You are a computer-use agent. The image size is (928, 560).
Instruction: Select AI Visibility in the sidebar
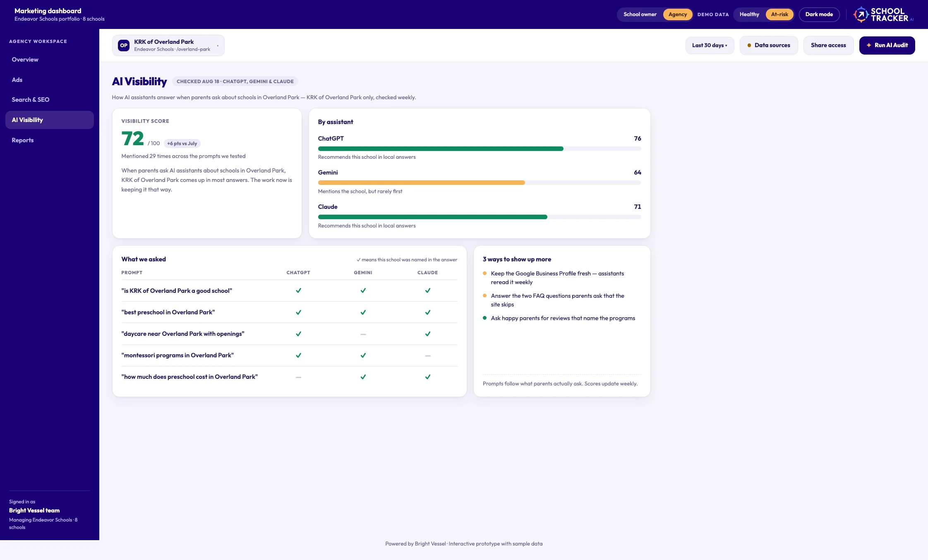pos(50,120)
